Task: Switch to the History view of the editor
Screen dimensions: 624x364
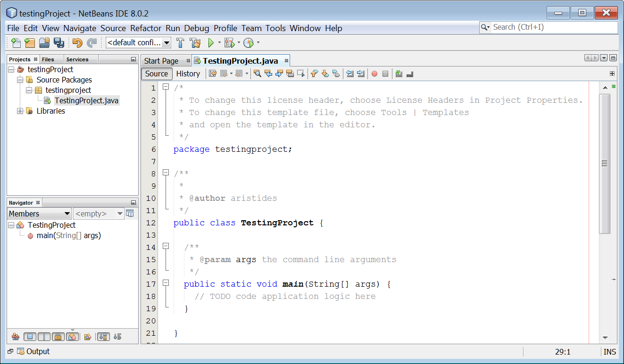Action: coord(188,74)
